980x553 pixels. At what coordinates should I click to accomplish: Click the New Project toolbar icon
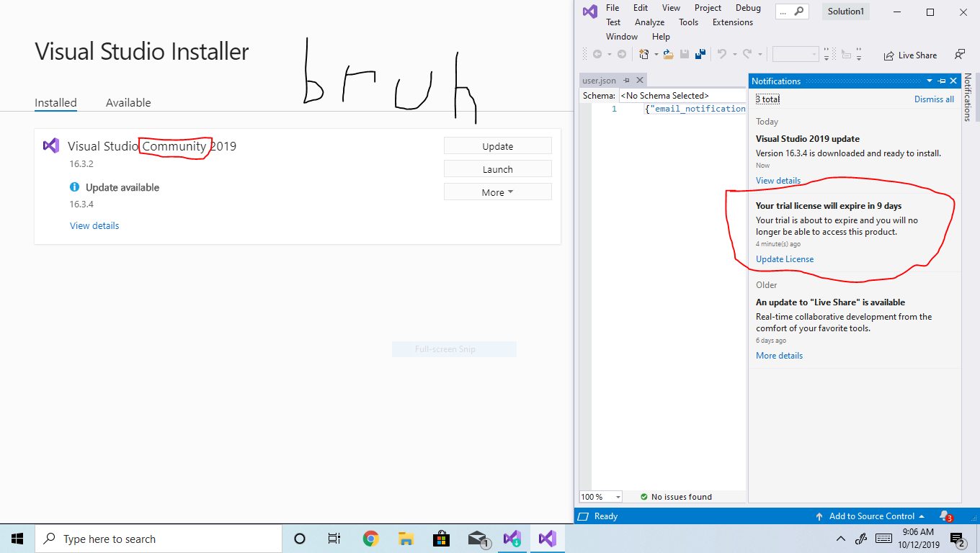click(x=644, y=55)
